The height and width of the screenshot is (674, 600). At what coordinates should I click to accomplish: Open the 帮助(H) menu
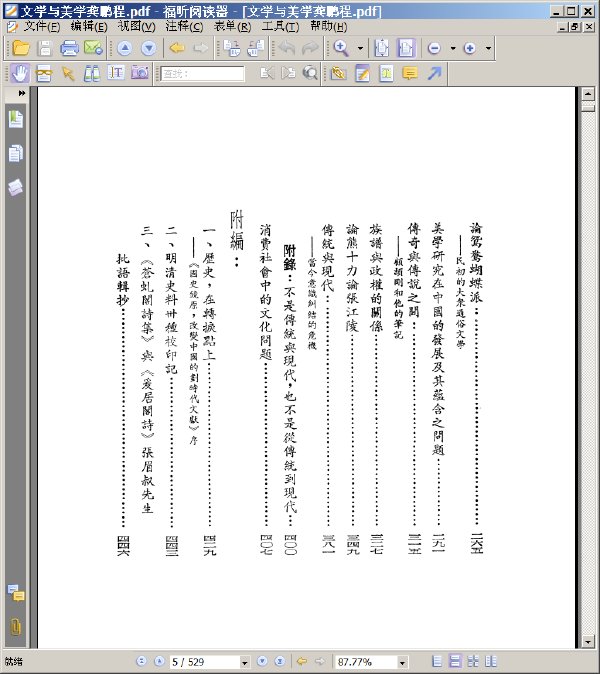pos(329,27)
